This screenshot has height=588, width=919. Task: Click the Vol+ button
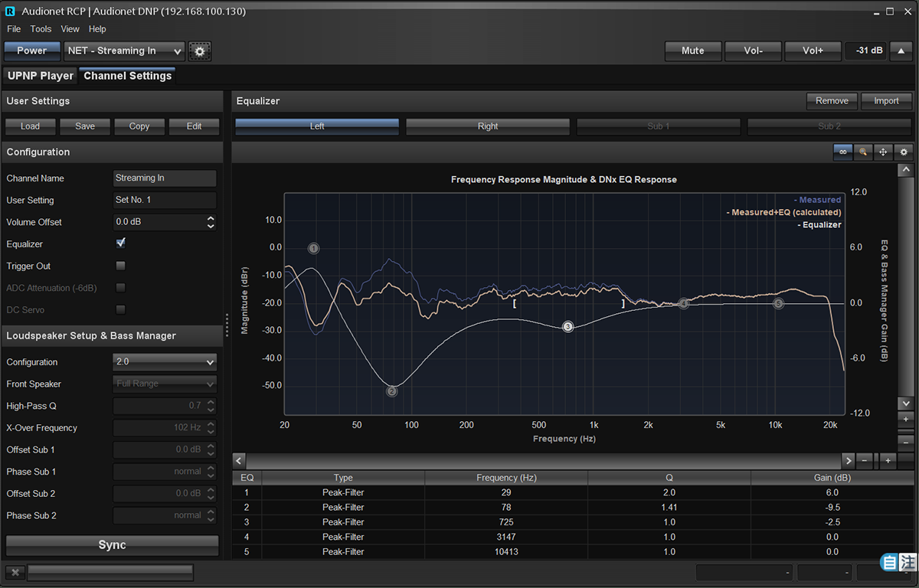(x=813, y=51)
